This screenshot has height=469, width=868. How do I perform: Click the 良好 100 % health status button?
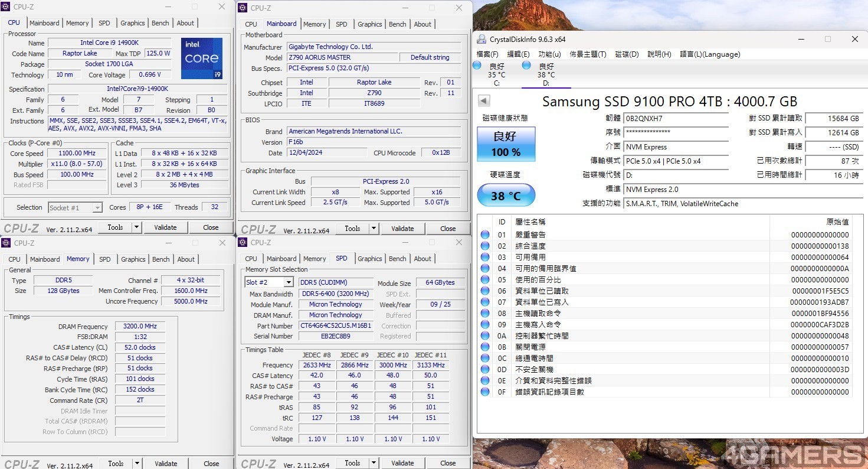506,144
